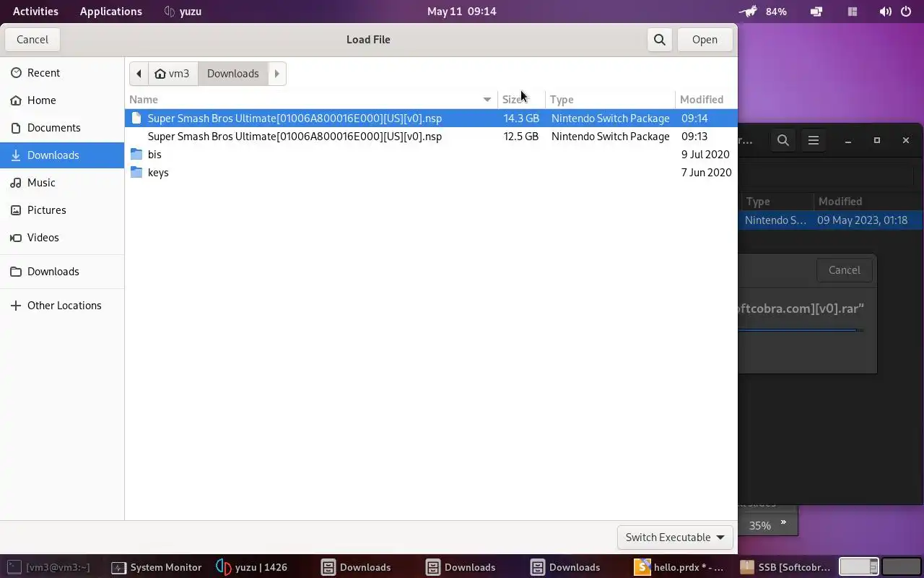This screenshot has width=924, height=578.
Task: Expand the arrow next to 35%
Action: (783, 522)
